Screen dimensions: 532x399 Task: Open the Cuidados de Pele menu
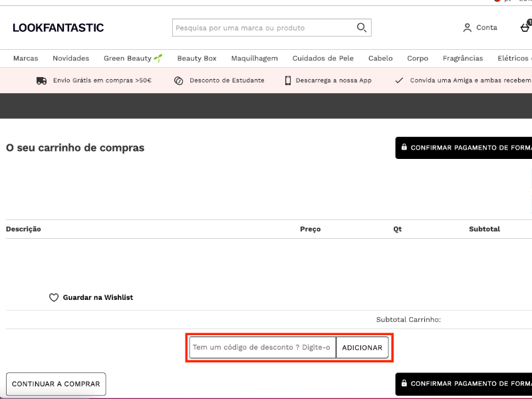323,59
